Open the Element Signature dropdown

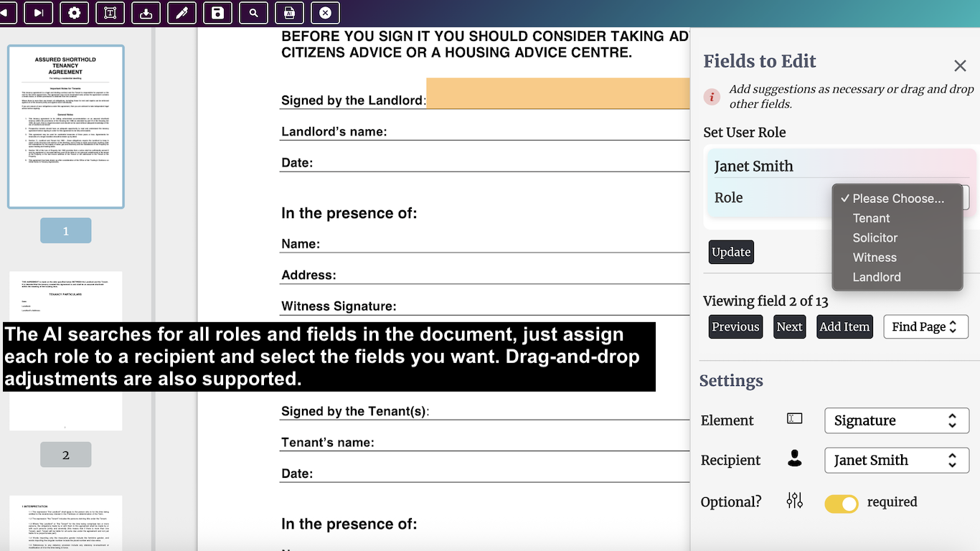coord(896,420)
